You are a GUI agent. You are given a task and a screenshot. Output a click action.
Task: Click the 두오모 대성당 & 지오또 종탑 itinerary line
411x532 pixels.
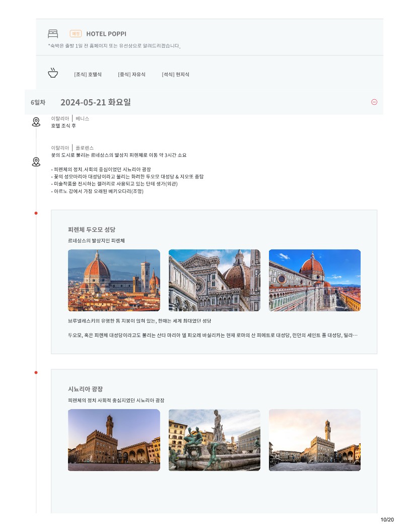[x=127, y=176]
